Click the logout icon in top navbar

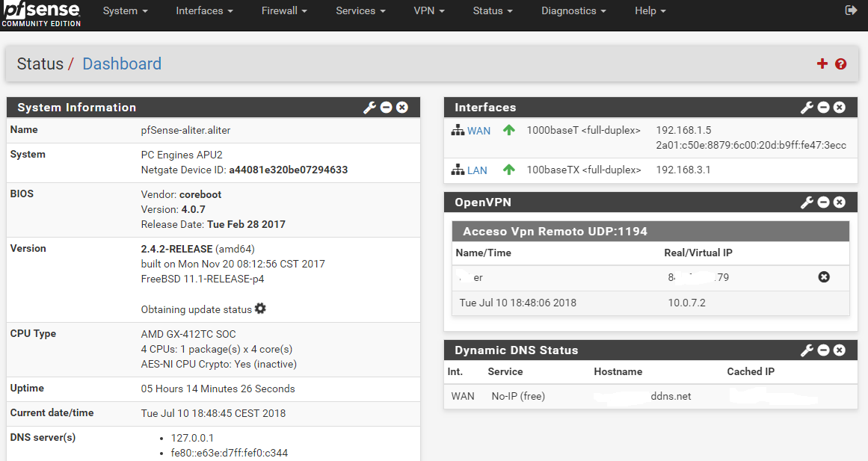851,10
